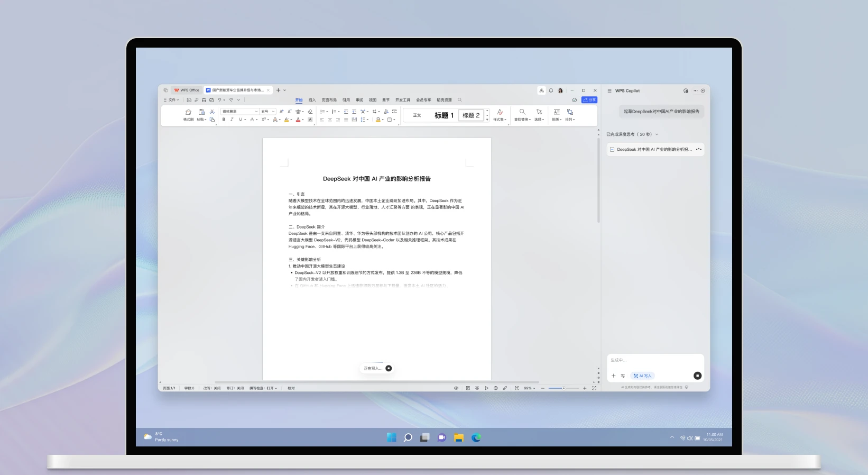Switch to the 插入 (Insert) tab
The height and width of the screenshot is (475, 868).
(312, 100)
